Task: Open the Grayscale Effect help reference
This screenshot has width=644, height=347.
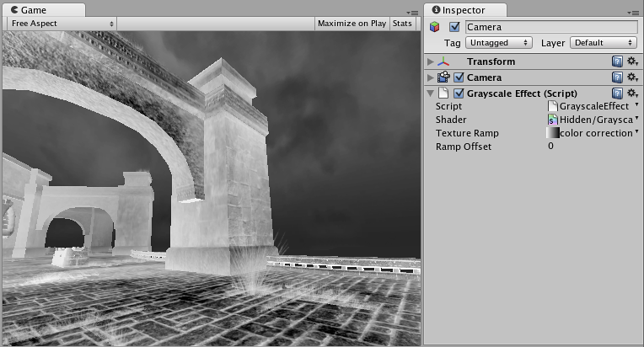Action: pos(617,93)
